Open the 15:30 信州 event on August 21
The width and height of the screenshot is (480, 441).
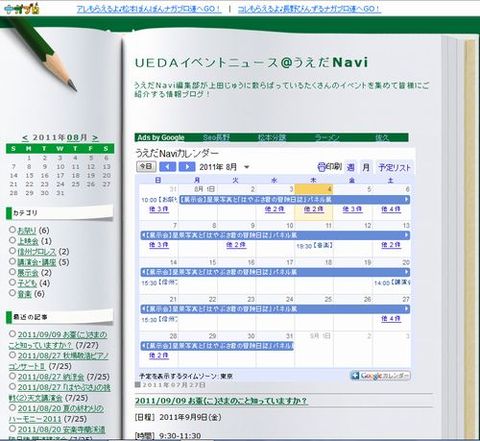pyautogui.click(x=159, y=320)
